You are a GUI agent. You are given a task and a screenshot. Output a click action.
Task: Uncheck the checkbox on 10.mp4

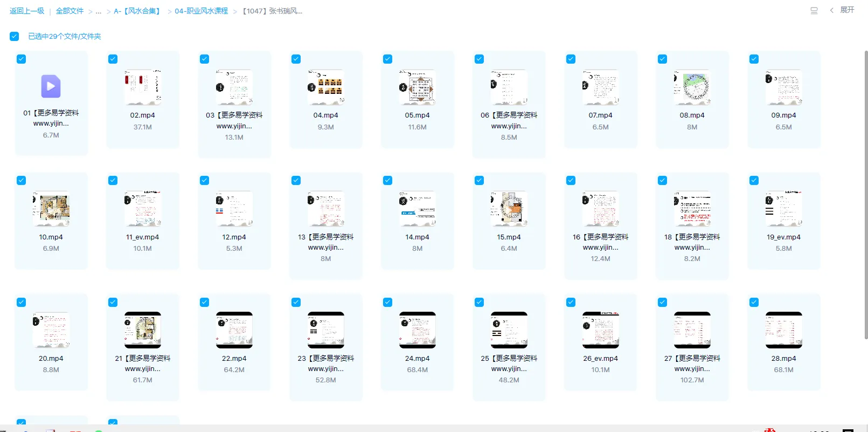[x=22, y=180]
